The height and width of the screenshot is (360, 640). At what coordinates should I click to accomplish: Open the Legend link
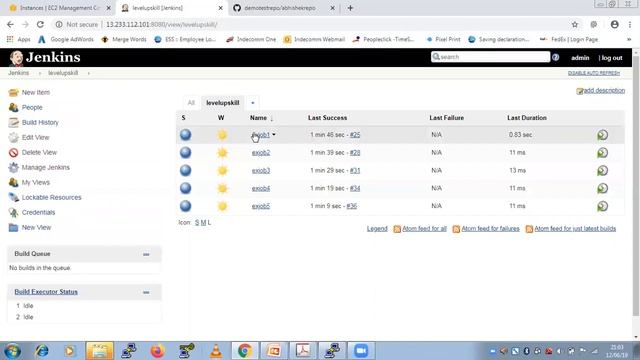tap(377, 229)
